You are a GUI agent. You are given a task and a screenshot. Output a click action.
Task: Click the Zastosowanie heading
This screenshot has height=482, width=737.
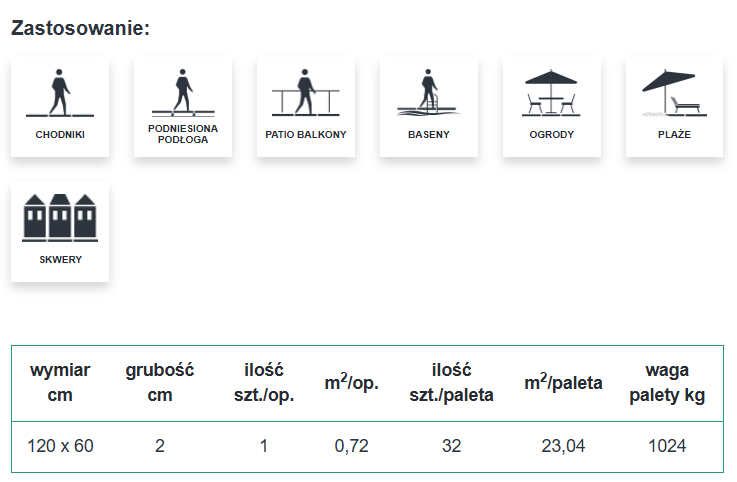pyautogui.click(x=80, y=27)
